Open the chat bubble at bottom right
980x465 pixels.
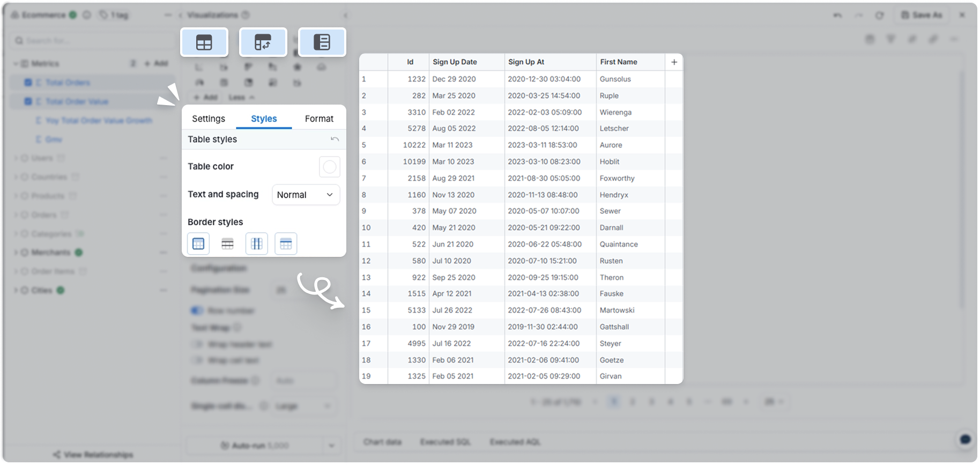pyautogui.click(x=965, y=440)
